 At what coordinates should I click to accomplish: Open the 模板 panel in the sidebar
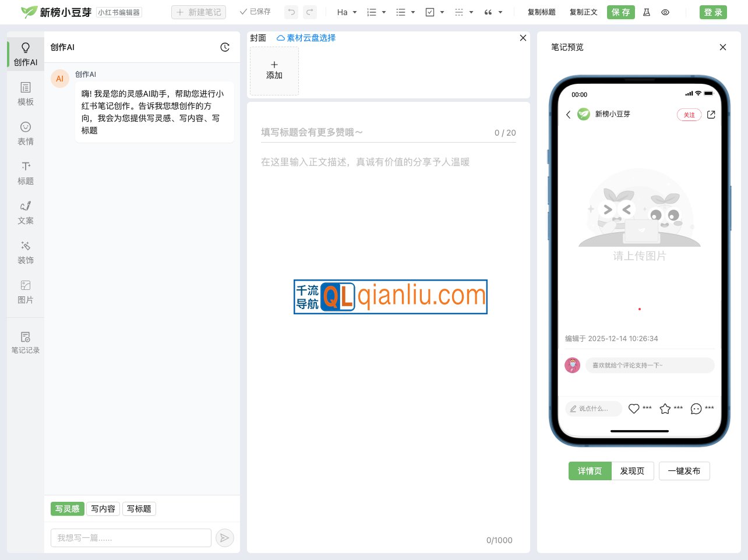tap(25, 93)
